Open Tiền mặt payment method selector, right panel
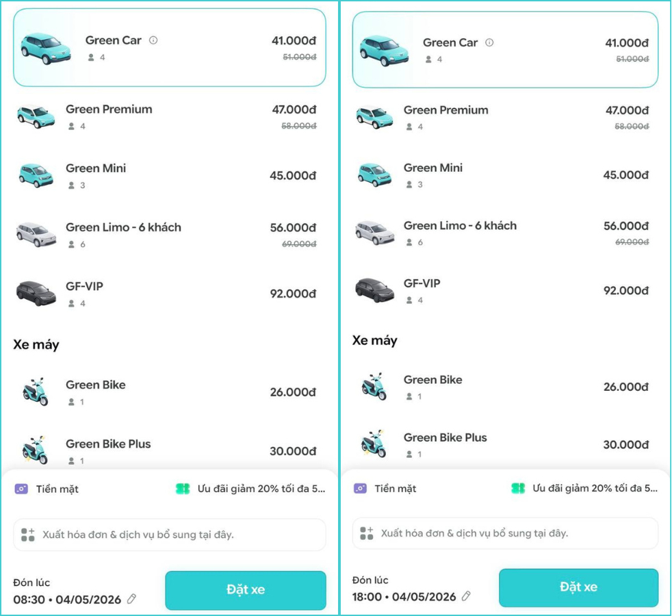Screen dimensions: 672x616 pyautogui.click(x=385, y=488)
